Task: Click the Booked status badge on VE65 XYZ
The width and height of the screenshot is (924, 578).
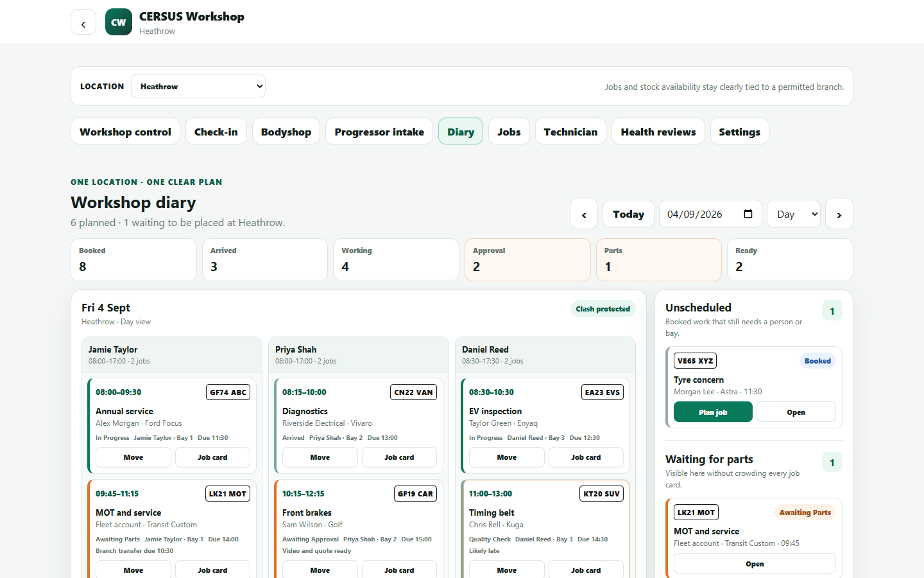Action: point(817,361)
